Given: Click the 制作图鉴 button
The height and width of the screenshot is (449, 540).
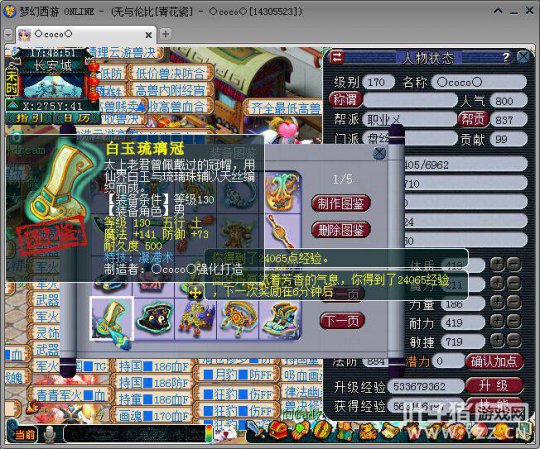Looking at the screenshot, I should (341, 203).
